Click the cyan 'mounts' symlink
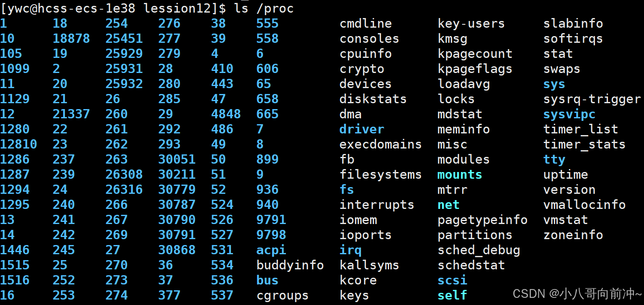This screenshot has height=305, width=644. pyautogui.click(x=460, y=175)
